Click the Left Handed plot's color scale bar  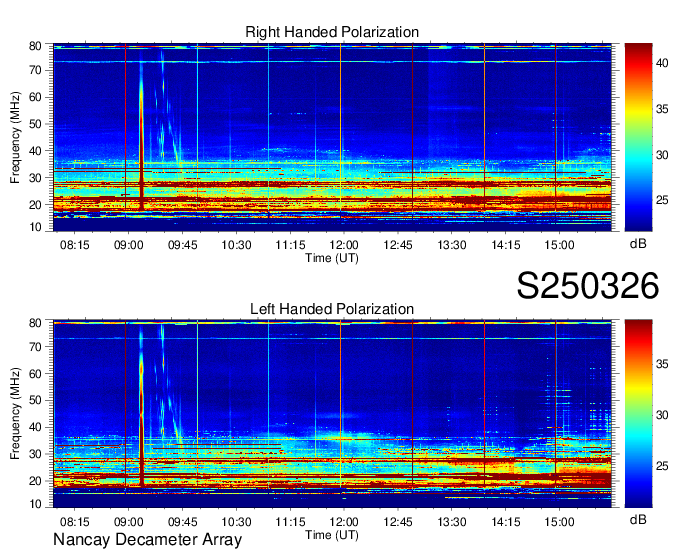coord(638,414)
